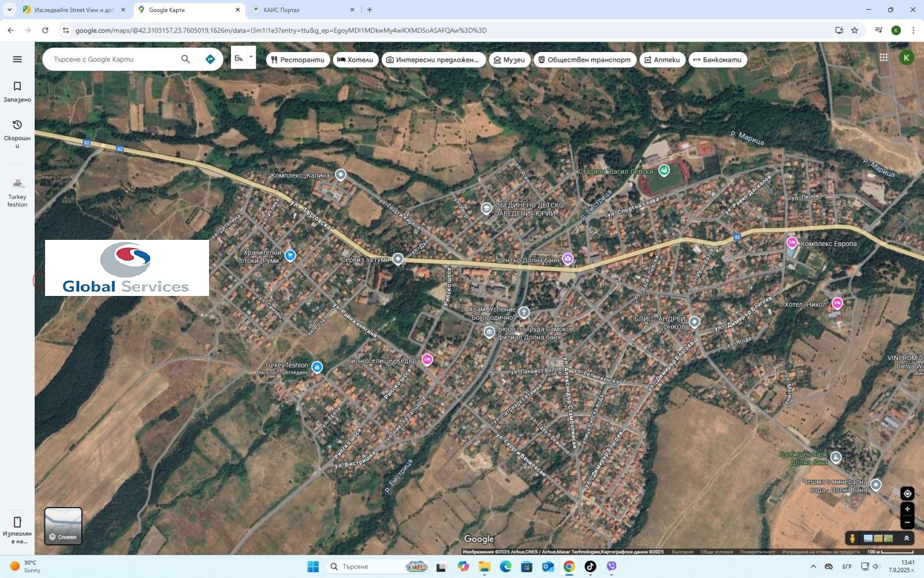Click the zoom out minus icon
The height and width of the screenshot is (578, 924).
click(x=907, y=522)
